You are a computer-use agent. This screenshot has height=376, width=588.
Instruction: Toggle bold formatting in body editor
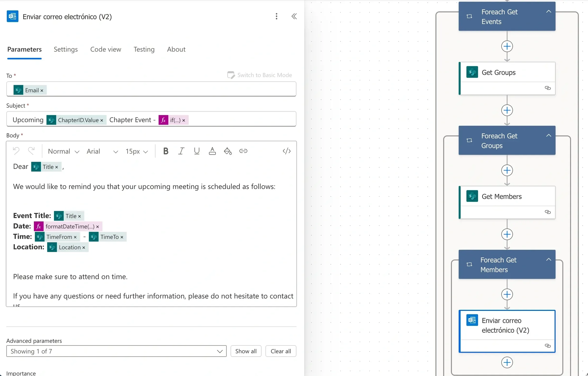(x=166, y=151)
